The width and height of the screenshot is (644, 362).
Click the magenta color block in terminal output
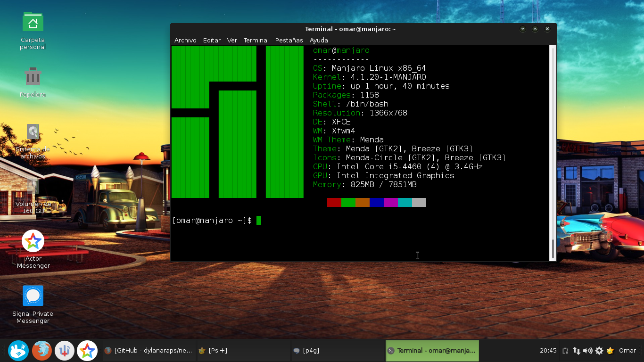click(x=391, y=202)
